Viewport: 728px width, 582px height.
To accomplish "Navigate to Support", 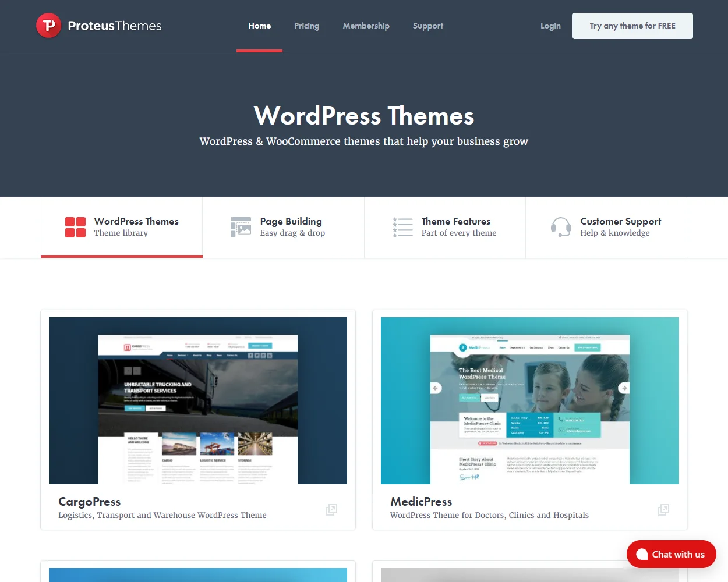I will coord(428,26).
